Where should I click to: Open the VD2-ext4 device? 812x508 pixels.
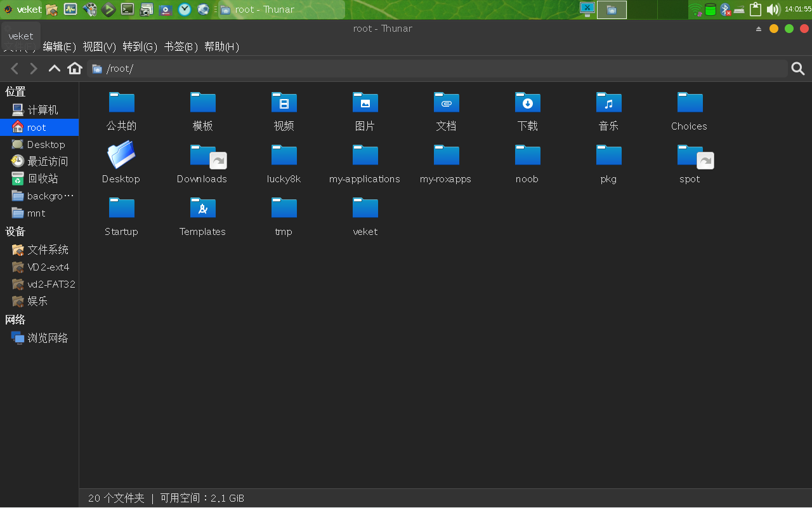(x=39, y=267)
